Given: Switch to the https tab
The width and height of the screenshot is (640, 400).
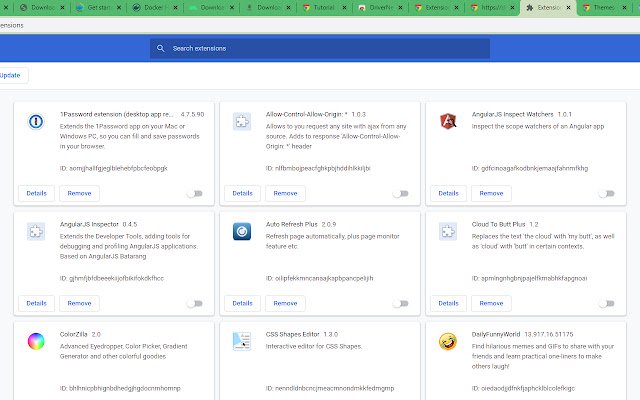Looking at the screenshot, I should tap(492, 7).
